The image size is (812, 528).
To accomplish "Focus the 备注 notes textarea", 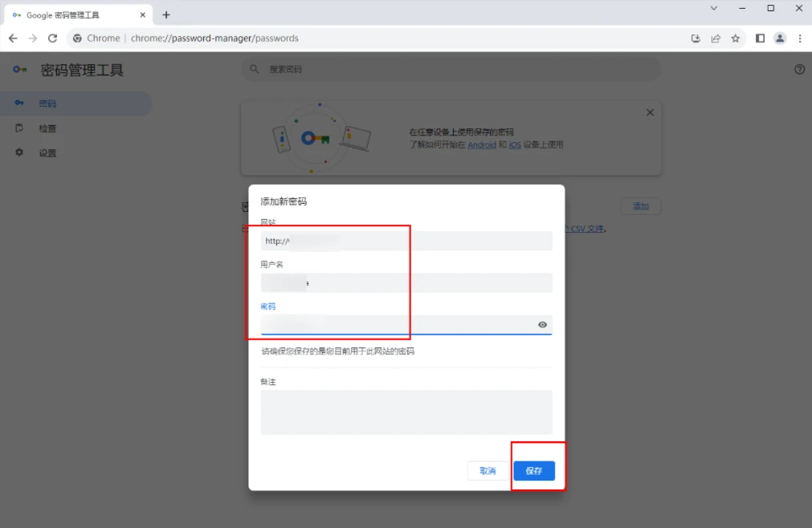I will (x=406, y=412).
